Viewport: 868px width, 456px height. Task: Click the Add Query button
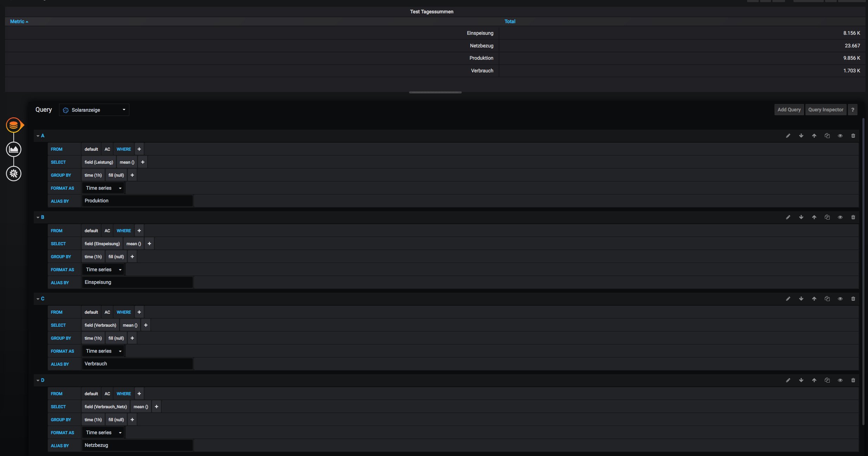[789, 110]
